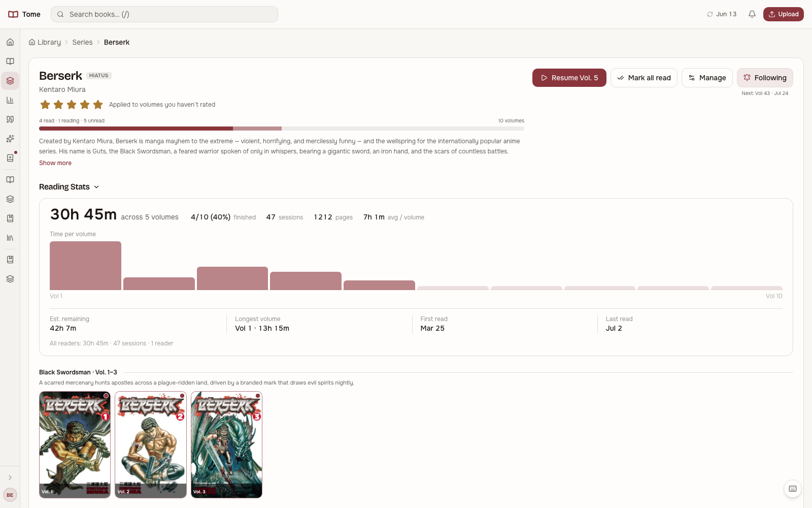Image resolution: width=812 pixels, height=508 pixels.
Task: Click the Jul 2 last read date
Action: point(614,328)
